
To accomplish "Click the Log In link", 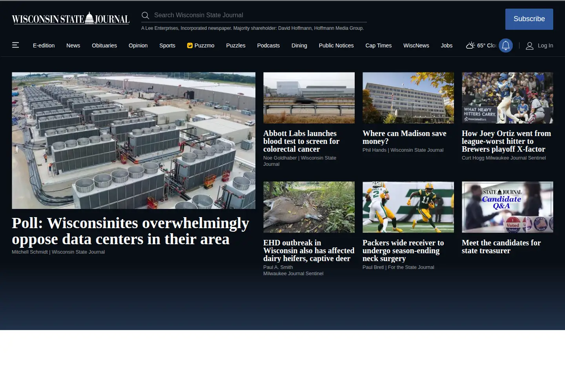I will (x=545, y=46).
